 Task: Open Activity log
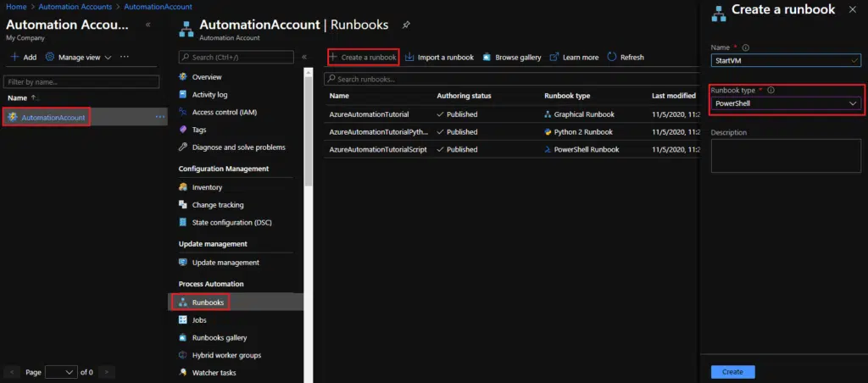[209, 95]
